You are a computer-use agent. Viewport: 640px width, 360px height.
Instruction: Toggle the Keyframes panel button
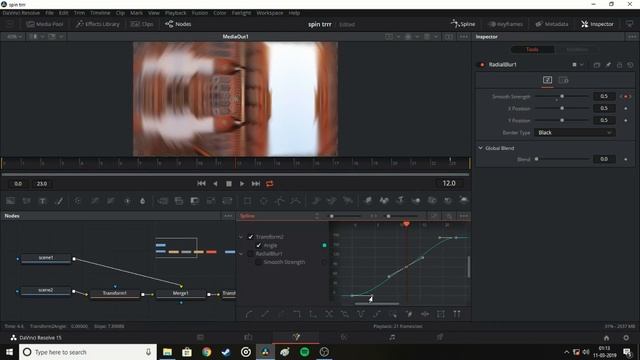coord(505,24)
